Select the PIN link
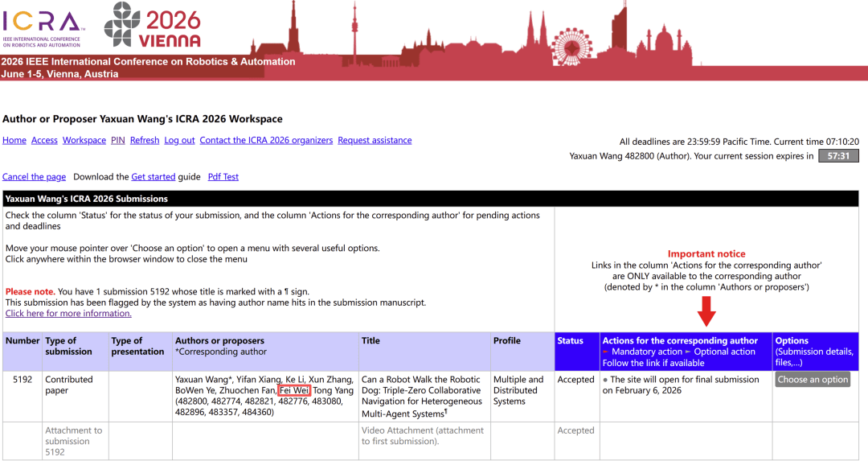Screen dimensions: 868x461 [117, 140]
